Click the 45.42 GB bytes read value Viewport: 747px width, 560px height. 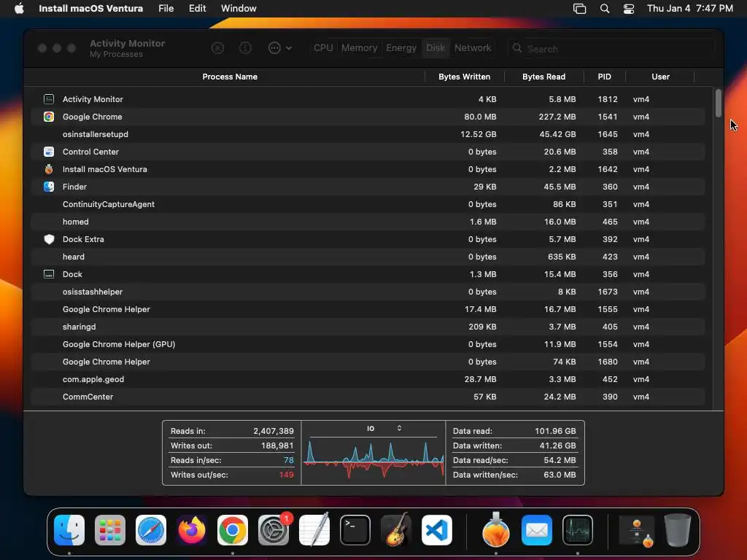(557, 134)
